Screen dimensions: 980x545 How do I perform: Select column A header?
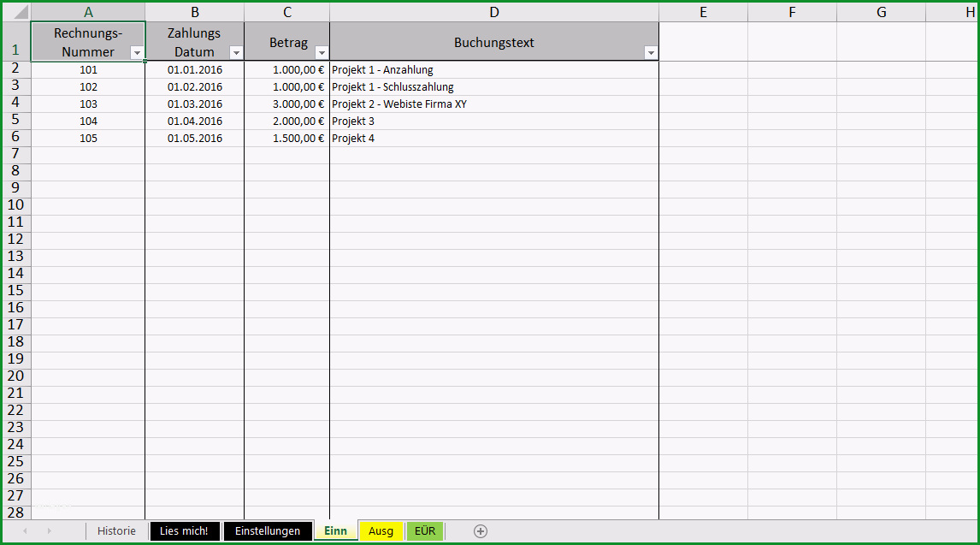[x=88, y=12]
